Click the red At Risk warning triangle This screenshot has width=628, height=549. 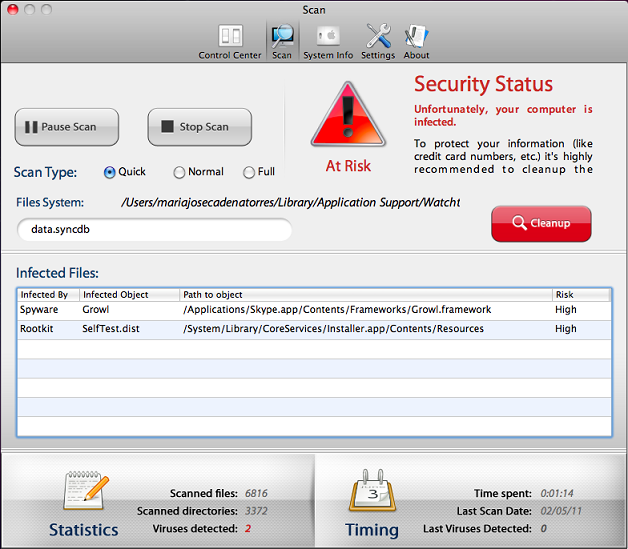click(x=348, y=115)
